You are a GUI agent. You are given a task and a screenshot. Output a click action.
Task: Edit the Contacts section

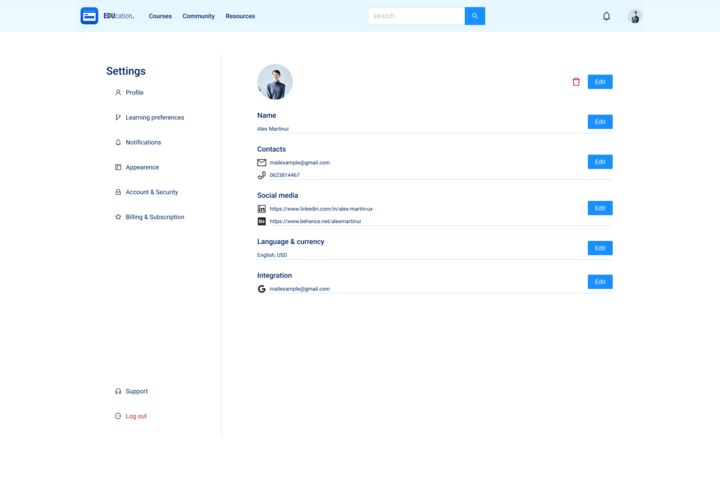(x=600, y=162)
